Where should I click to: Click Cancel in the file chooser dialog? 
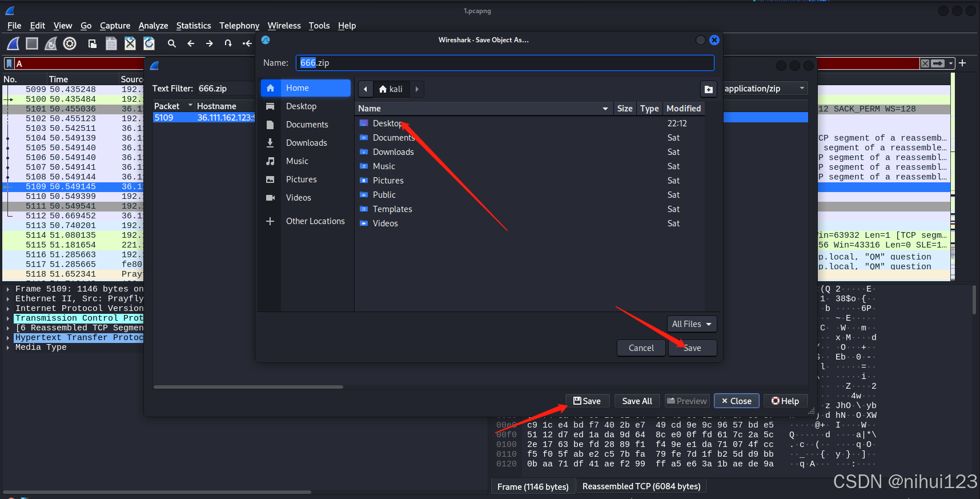tap(641, 348)
